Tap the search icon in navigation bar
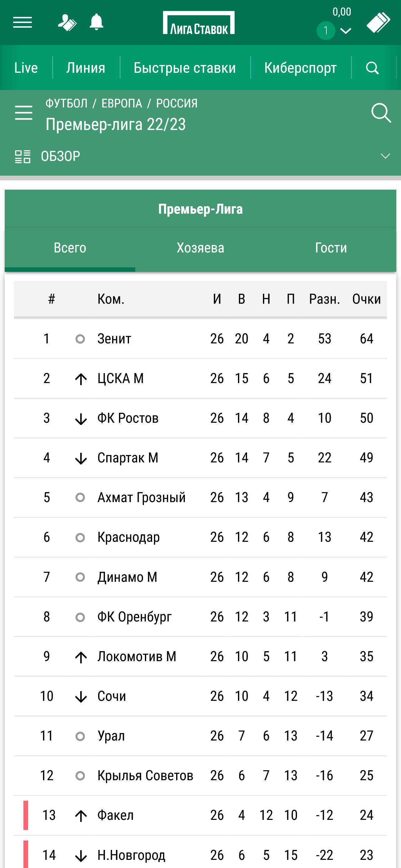This screenshot has height=868, width=401. tap(372, 68)
